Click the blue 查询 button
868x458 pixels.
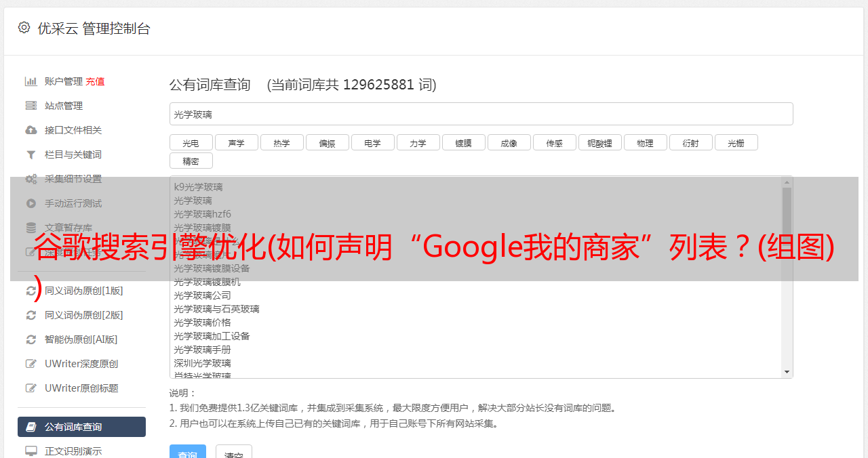pyautogui.click(x=188, y=452)
